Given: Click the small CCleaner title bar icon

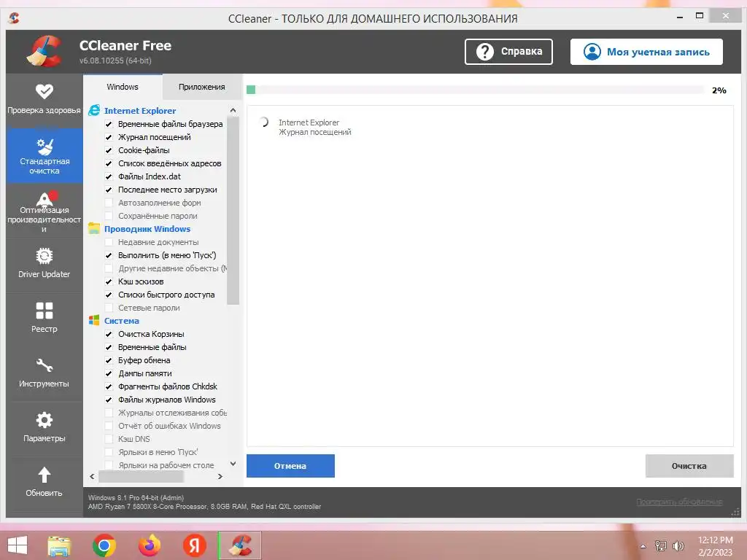Looking at the screenshot, I should [x=14, y=18].
